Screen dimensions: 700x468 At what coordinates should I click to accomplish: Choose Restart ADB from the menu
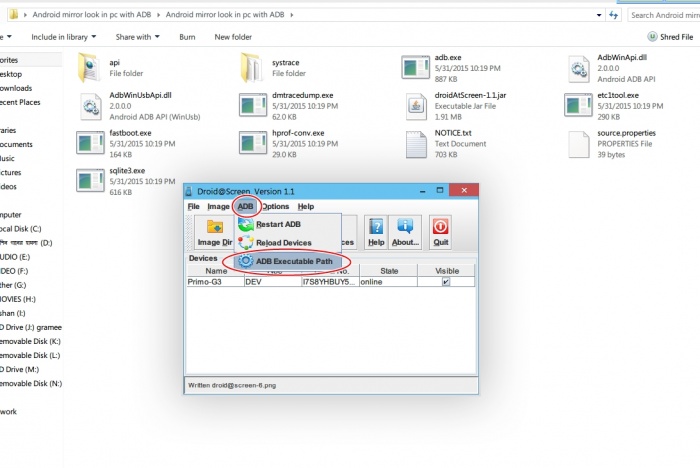(x=288, y=224)
